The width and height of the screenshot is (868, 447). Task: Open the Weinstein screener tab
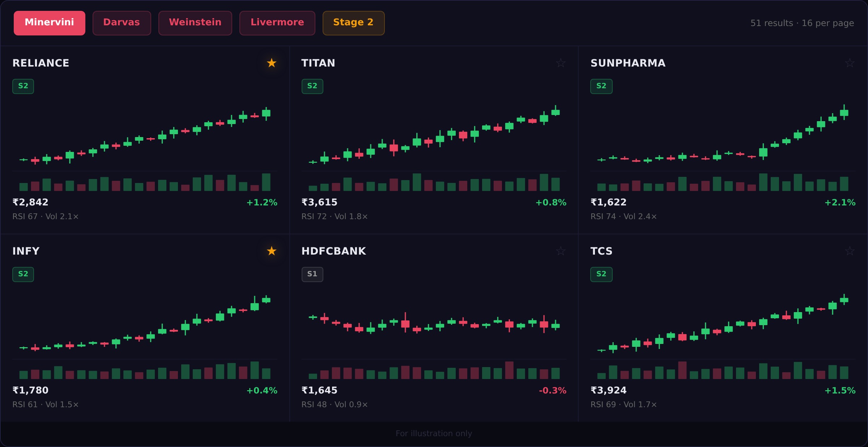(x=195, y=23)
